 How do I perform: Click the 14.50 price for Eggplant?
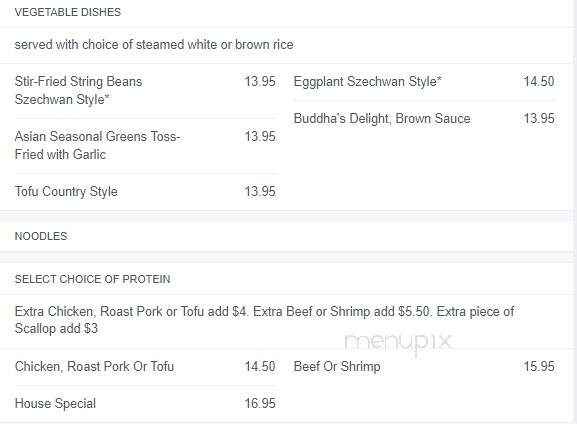[539, 81]
